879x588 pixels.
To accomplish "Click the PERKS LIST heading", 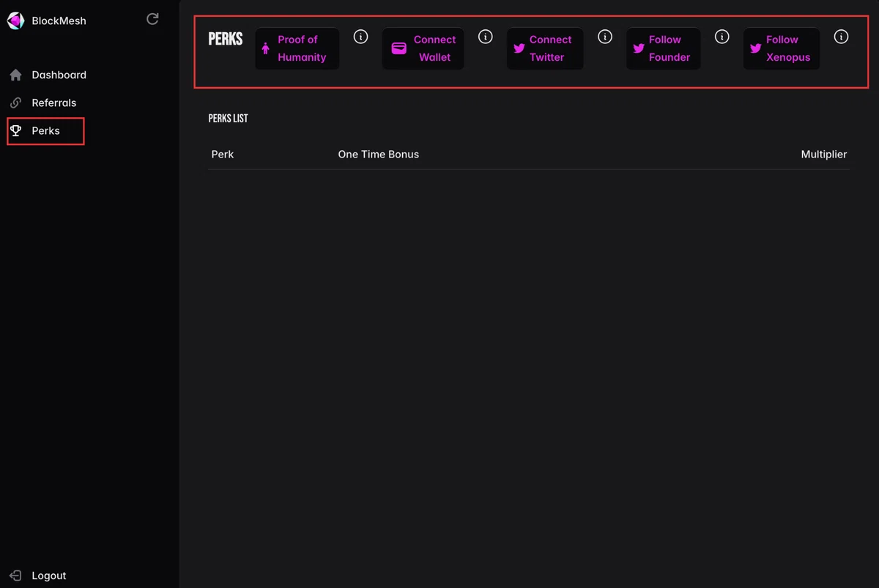I will [x=229, y=118].
